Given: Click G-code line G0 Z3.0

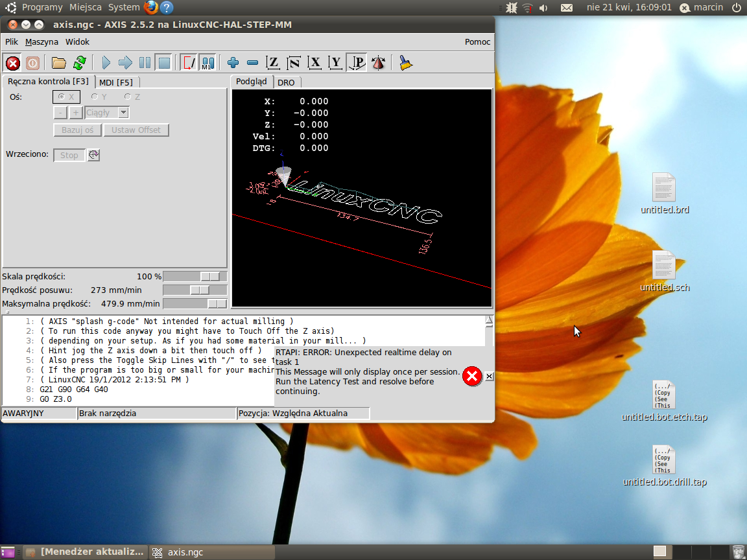Looking at the screenshot, I should tap(55, 399).
